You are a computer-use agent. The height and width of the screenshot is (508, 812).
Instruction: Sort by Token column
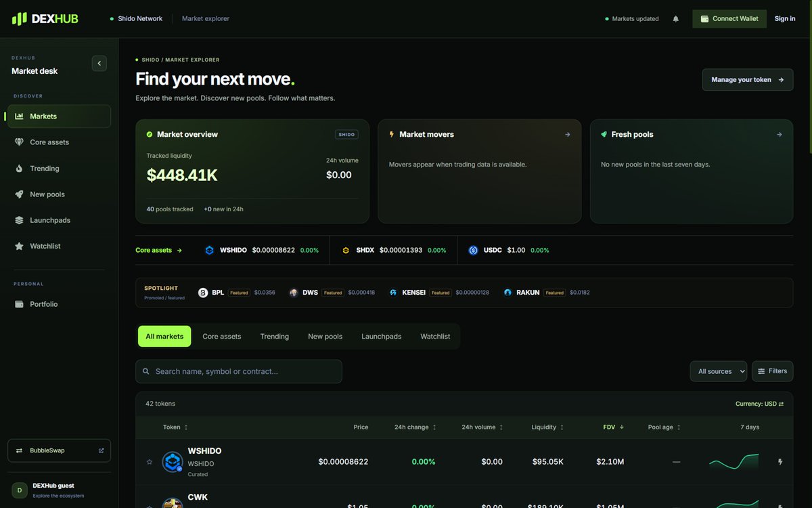point(175,427)
